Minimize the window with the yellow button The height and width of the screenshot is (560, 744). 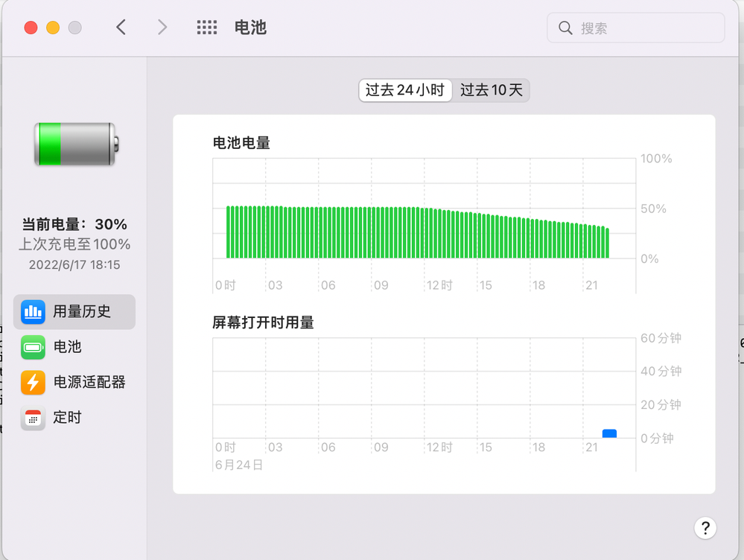(x=53, y=28)
